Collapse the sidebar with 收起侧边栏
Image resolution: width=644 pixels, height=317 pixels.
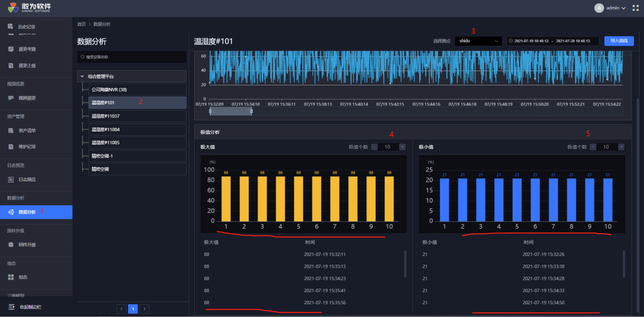tap(25, 307)
